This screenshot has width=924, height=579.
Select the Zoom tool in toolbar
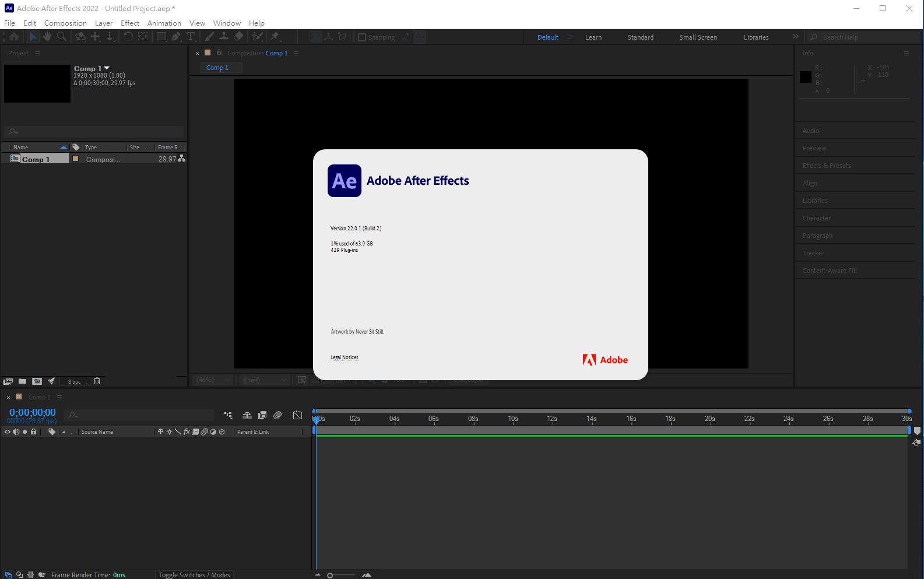62,37
